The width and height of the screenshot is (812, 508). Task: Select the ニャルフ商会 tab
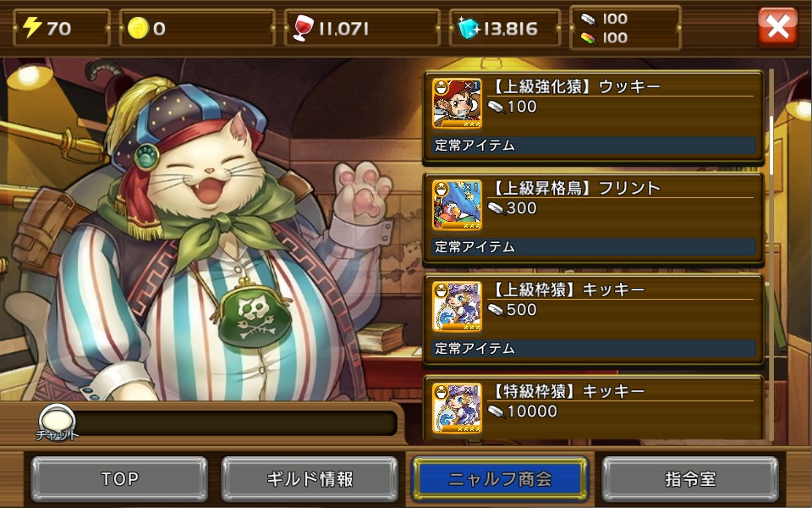point(500,479)
